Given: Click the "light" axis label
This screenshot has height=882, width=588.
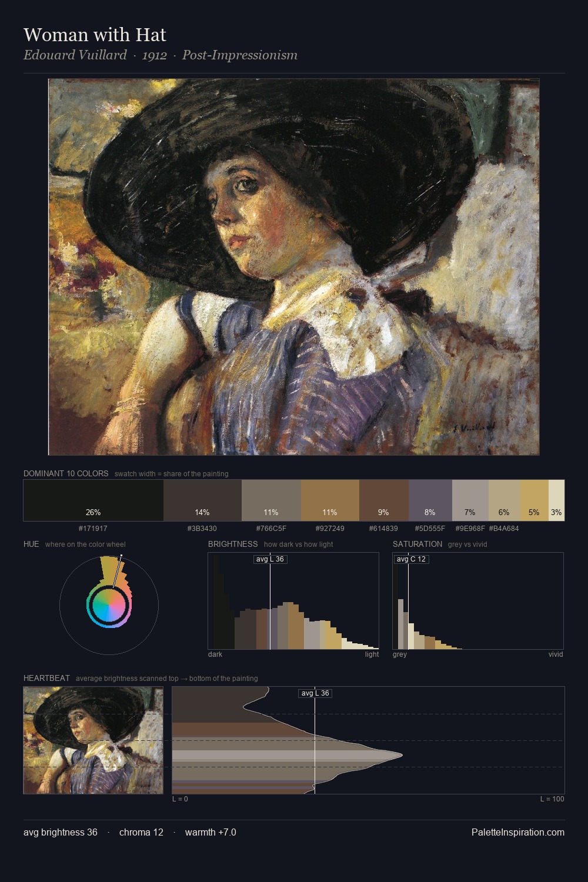Looking at the screenshot, I should 372,654.
